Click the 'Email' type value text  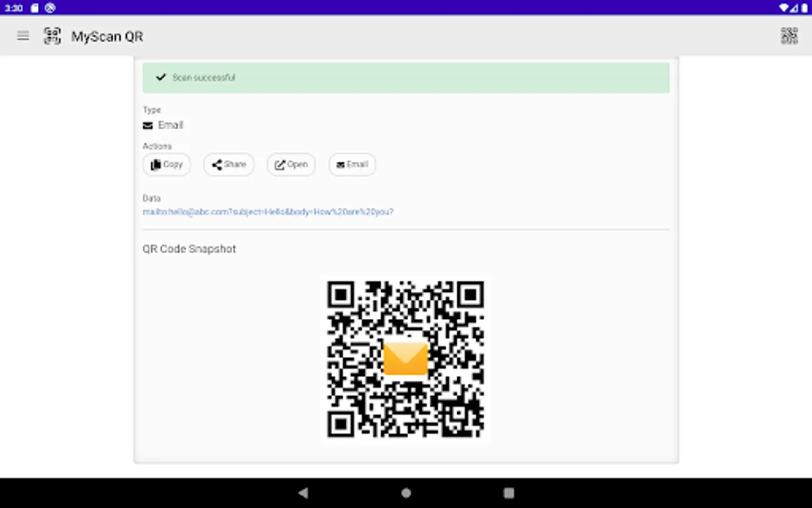pyautogui.click(x=171, y=125)
